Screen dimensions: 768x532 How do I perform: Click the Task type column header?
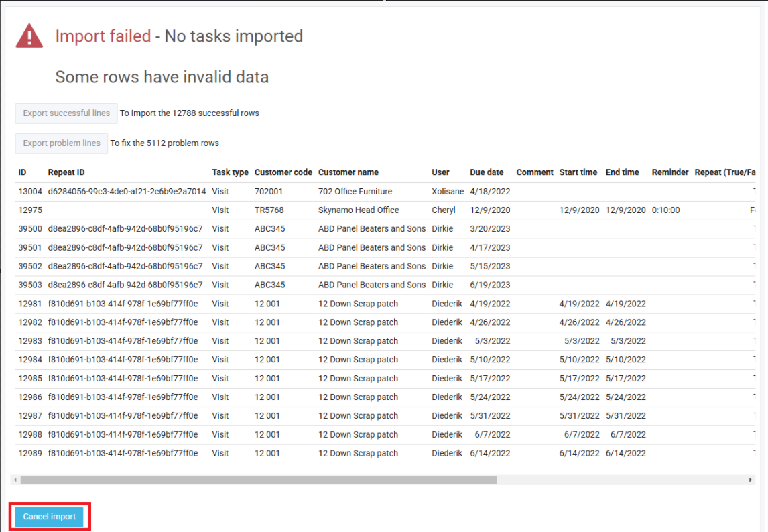point(230,172)
